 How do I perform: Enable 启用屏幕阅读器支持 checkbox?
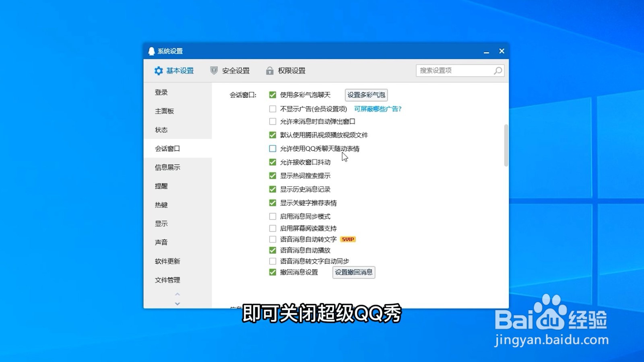[272, 228]
